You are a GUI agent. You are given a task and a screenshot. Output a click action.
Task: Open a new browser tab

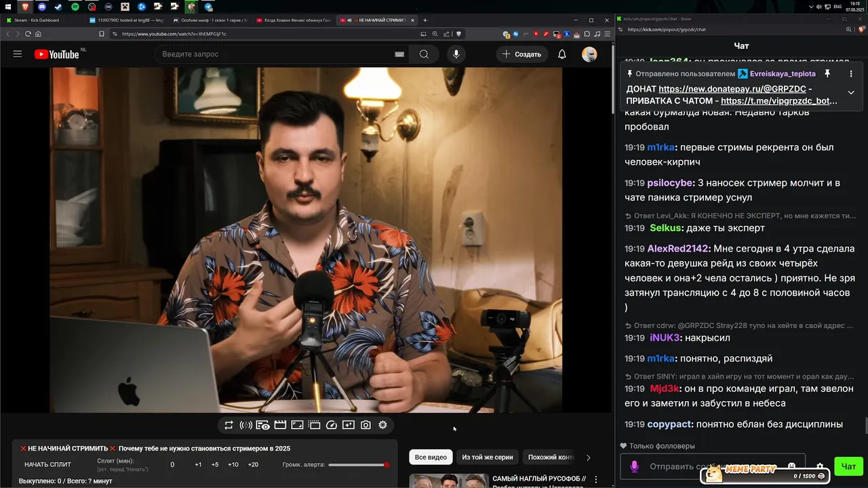click(425, 20)
